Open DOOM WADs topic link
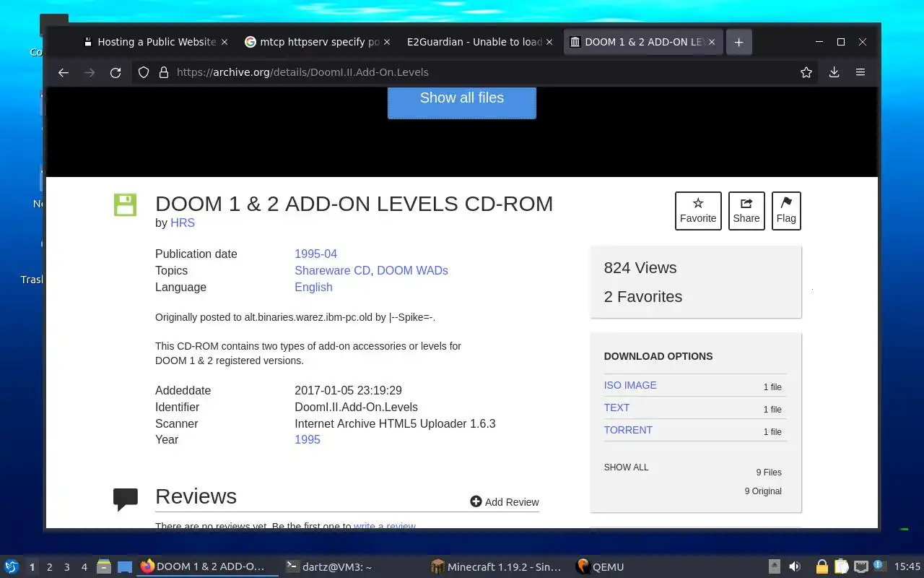924x578 pixels. click(412, 271)
